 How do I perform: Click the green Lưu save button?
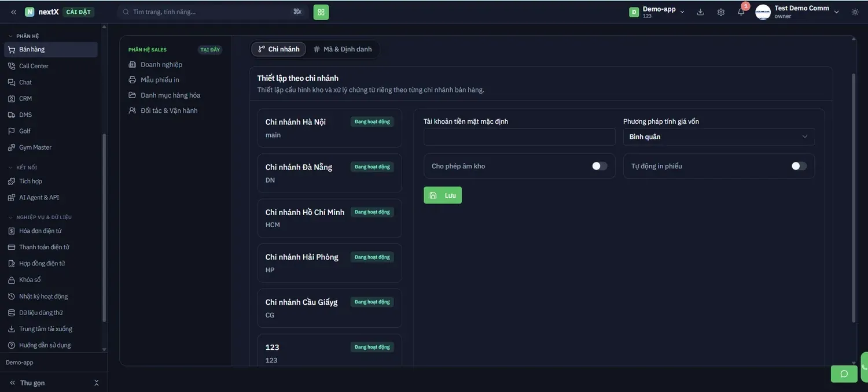tap(443, 195)
